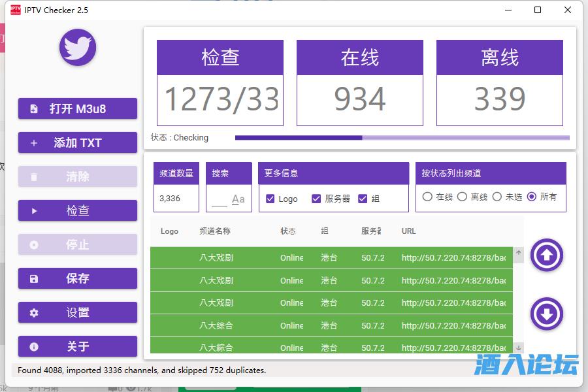Screen dimensions: 588x392
Task: Click the save disk icon on 保存 button
Action: [x=34, y=278]
